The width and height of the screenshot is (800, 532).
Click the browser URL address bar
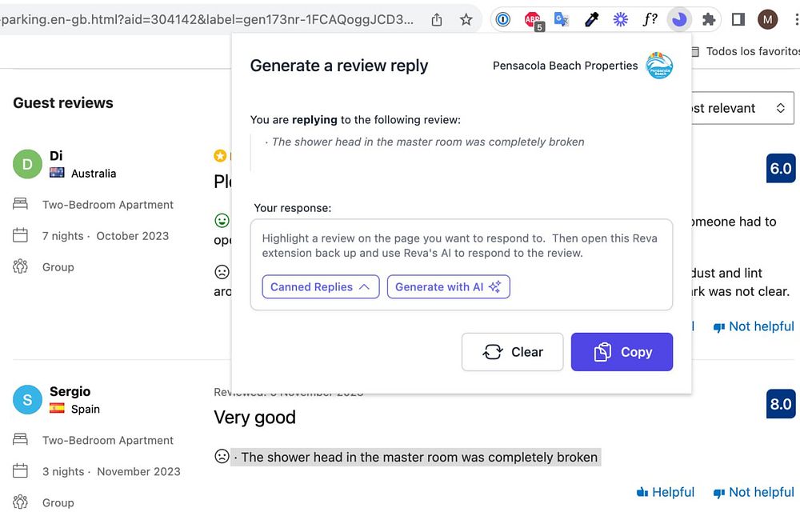coord(206,19)
